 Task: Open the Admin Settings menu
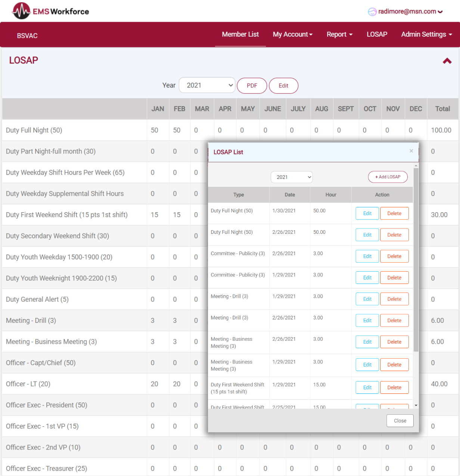coord(426,34)
